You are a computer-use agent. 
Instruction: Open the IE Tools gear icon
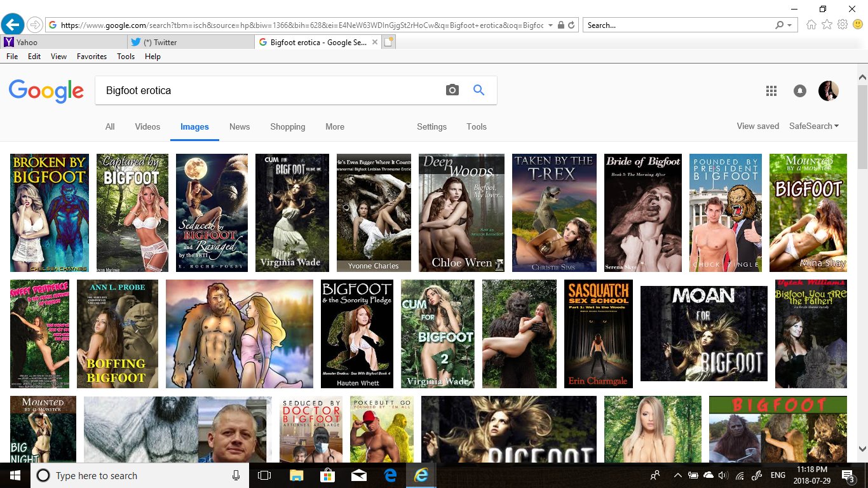[x=842, y=25]
